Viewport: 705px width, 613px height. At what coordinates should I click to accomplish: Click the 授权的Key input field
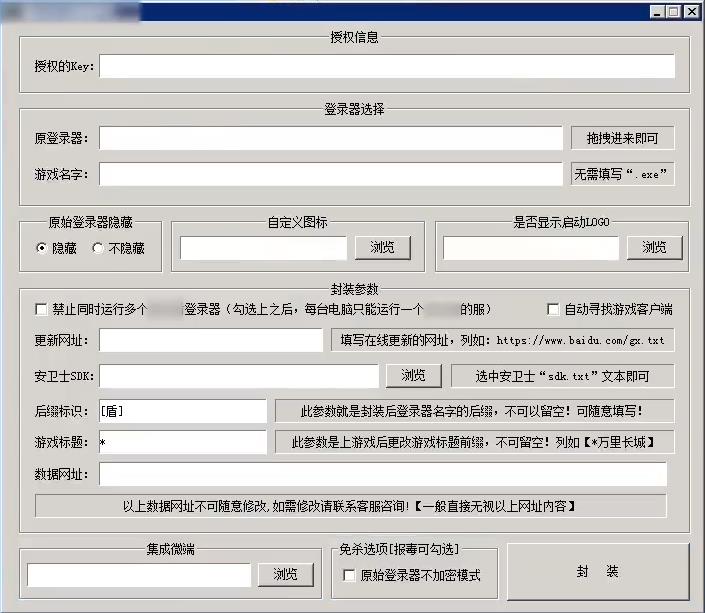(x=386, y=66)
